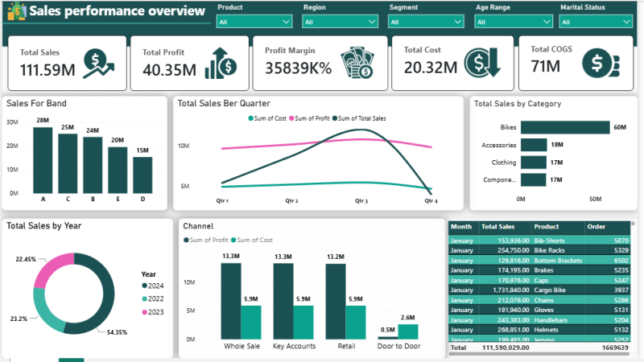
Task: Click band C bar showing 25M
Action: click(68, 163)
